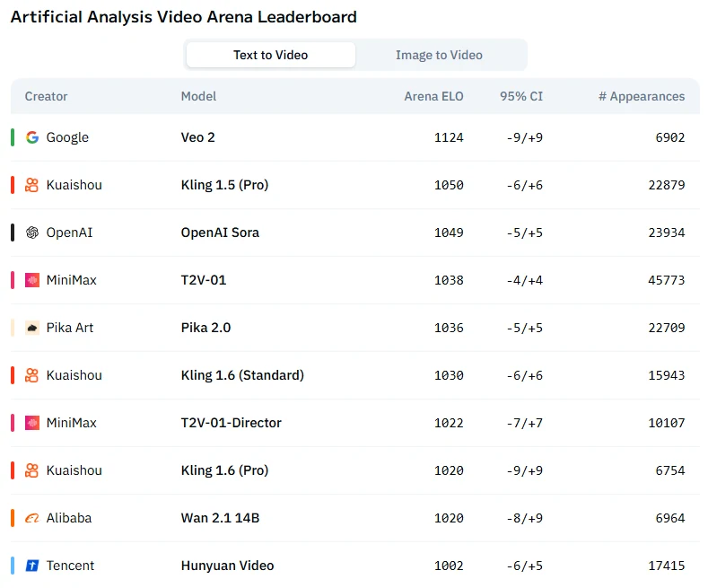The width and height of the screenshot is (708, 588).
Task: Click the confidence interval -4/+4
Action: click(525, 280)
